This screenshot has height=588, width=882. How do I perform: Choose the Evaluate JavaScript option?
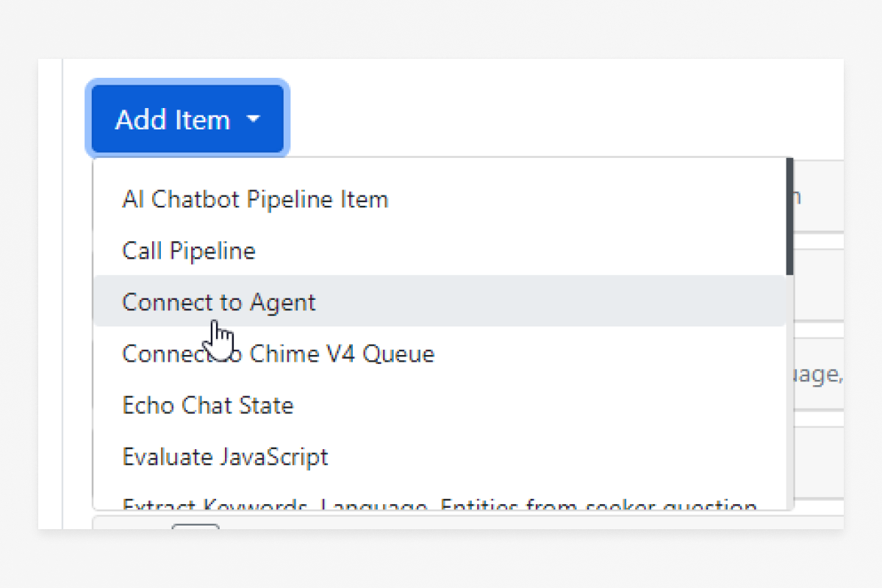click(x=225, y=456)
